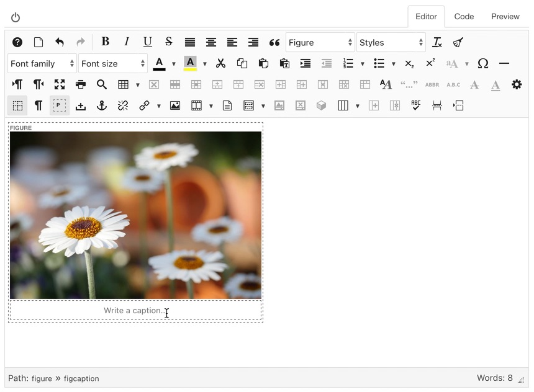Toggle Bold formatting
534x392 pixels.
106,42
